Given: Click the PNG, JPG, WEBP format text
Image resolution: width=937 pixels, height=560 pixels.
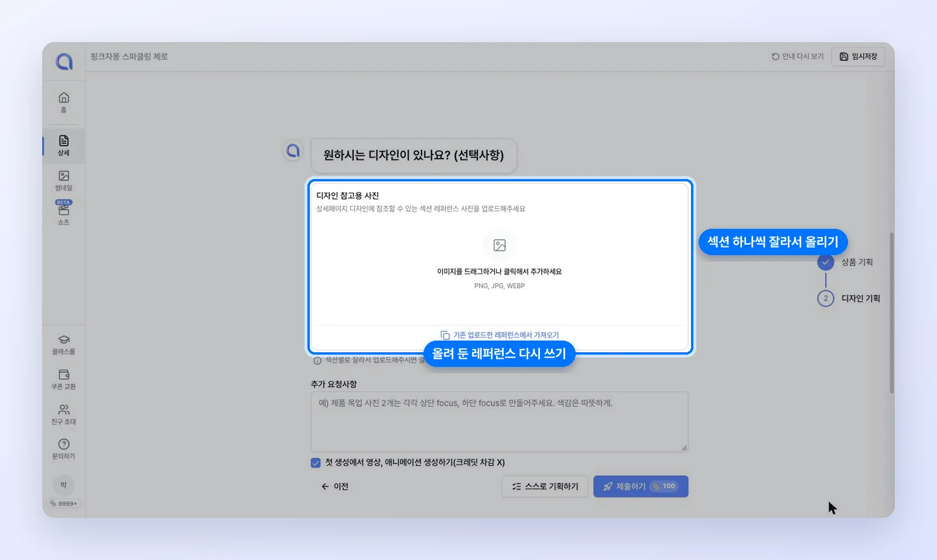Looking at the screenshot, I should (500, 286).
